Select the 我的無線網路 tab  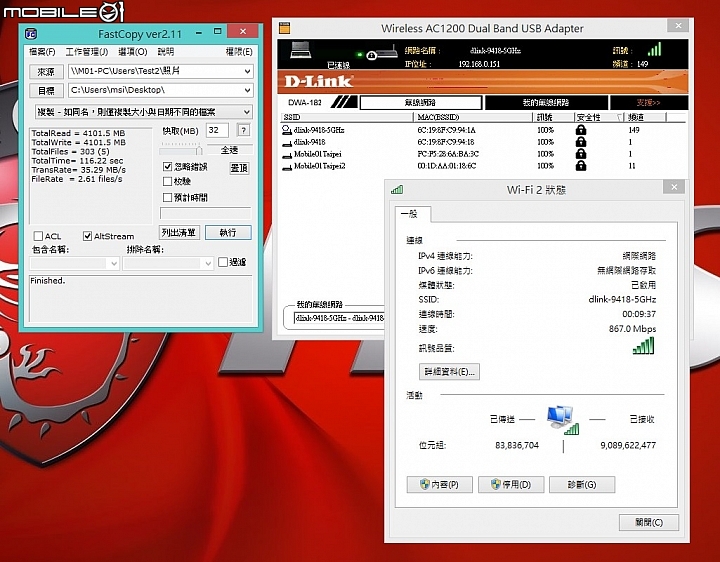pyautogui.click(x=546, y=102)
